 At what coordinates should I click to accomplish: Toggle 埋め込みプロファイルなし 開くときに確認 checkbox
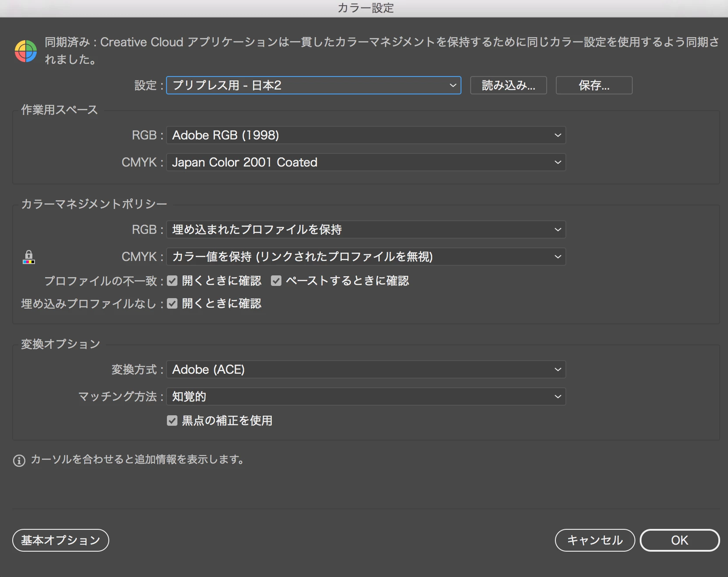[x=172, y=303]
